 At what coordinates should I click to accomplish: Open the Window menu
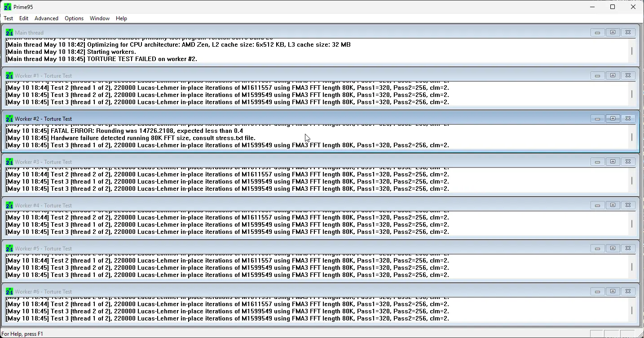100,18
